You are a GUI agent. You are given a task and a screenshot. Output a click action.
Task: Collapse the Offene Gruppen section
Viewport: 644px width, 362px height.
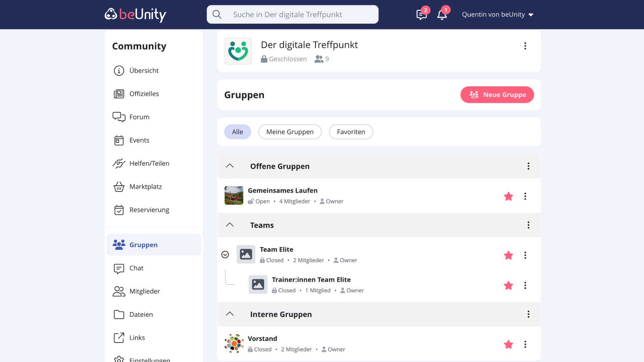(229, 166)
